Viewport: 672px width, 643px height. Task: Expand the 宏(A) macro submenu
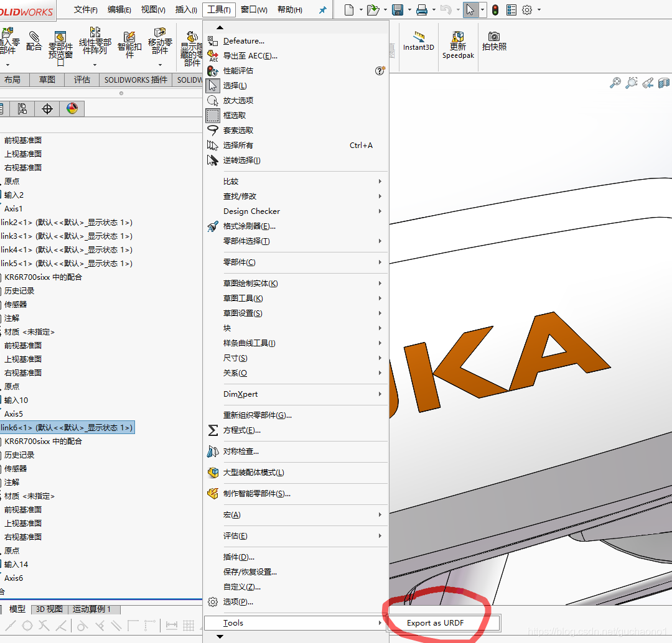(296, 515)
